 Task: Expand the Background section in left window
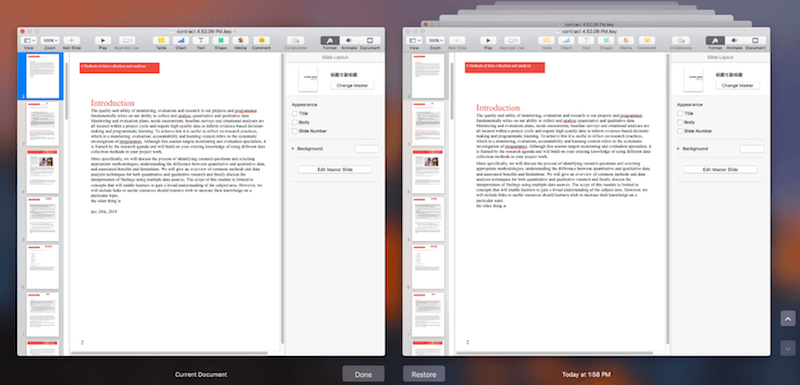[x=293, y=148]
